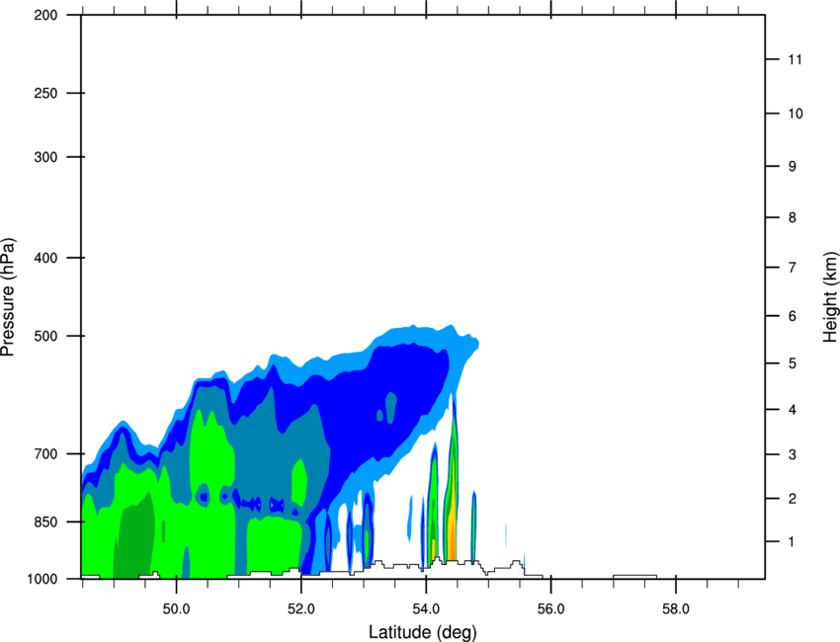Select the 200 pressure tick label
Screen dimensions: 840x642
coord(45,15)
